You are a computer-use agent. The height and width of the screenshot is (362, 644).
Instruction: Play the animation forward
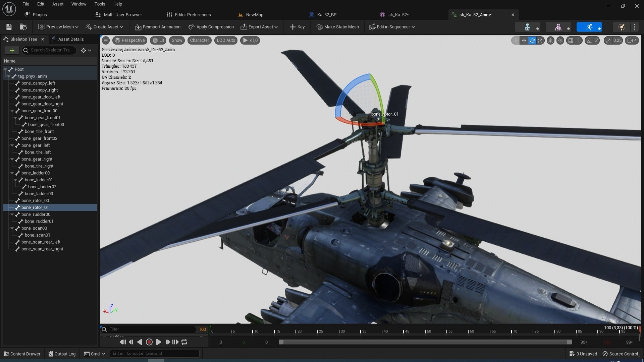(159, 342)
